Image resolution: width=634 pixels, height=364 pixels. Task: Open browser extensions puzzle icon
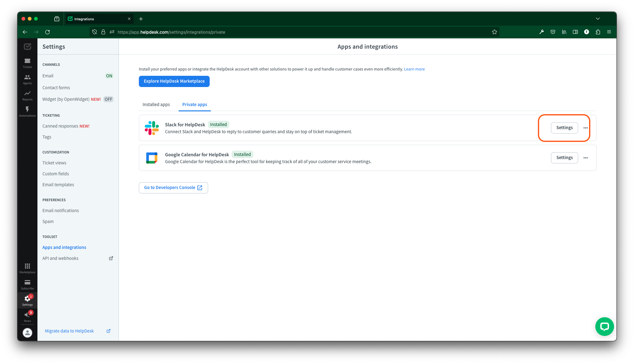[598, 32]
